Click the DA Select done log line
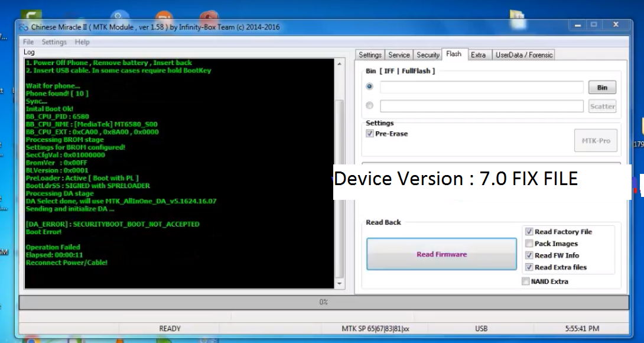Image resolution: width=644 pixels, height=343 pixels. click(x=121, y=201)
